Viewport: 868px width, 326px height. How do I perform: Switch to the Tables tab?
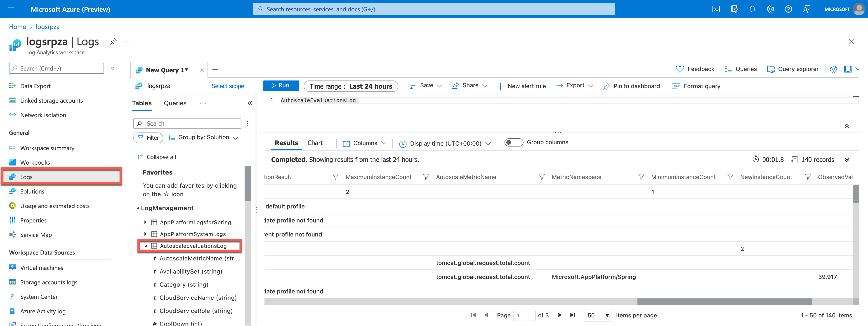pyautogui.click(x=142, y=103)
